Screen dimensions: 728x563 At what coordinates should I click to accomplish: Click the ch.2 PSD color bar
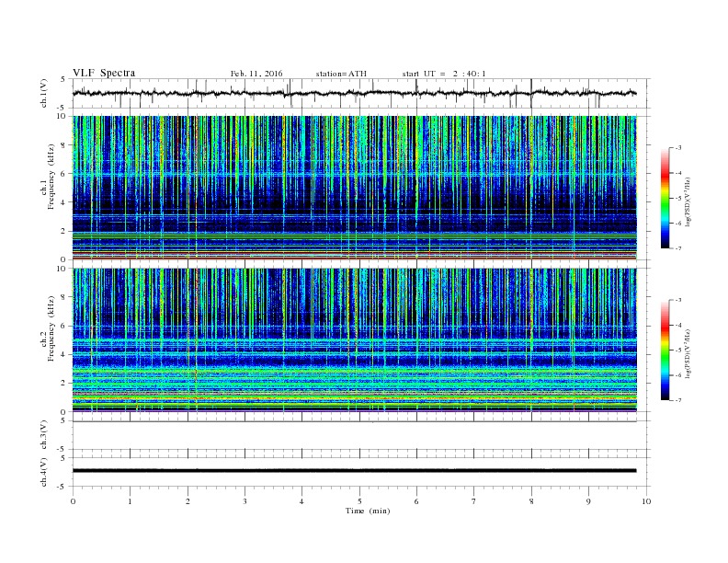click(x=665, y=350)
